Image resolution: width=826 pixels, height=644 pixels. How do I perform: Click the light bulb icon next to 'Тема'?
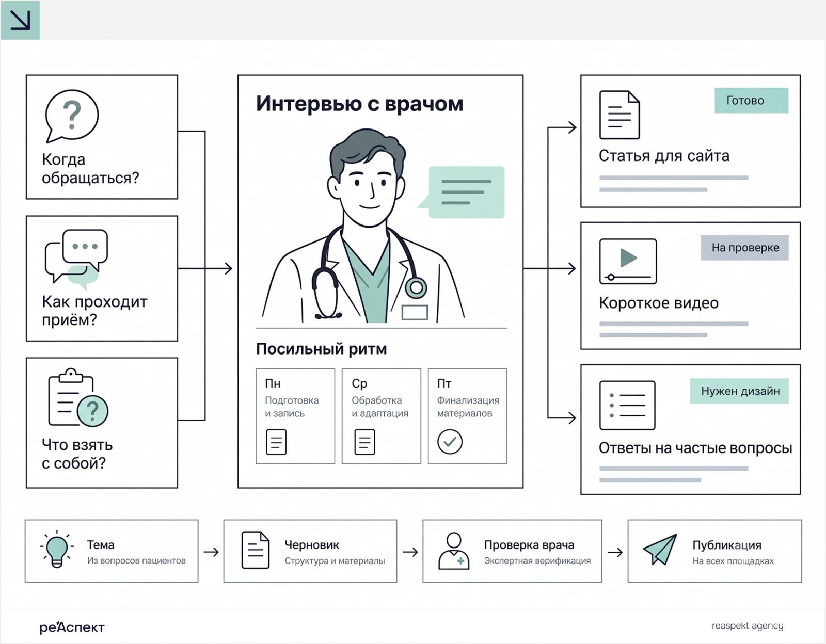(57, 550)
